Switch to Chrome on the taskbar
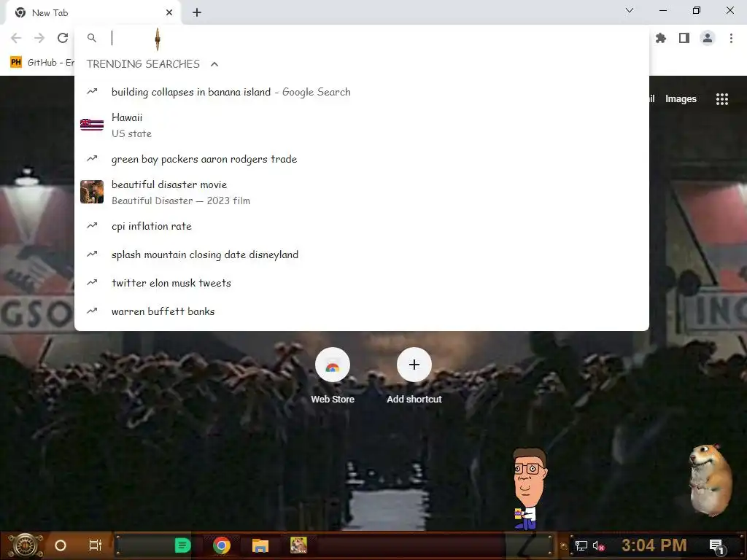747x560 pixels. click(x=222, y=545)
